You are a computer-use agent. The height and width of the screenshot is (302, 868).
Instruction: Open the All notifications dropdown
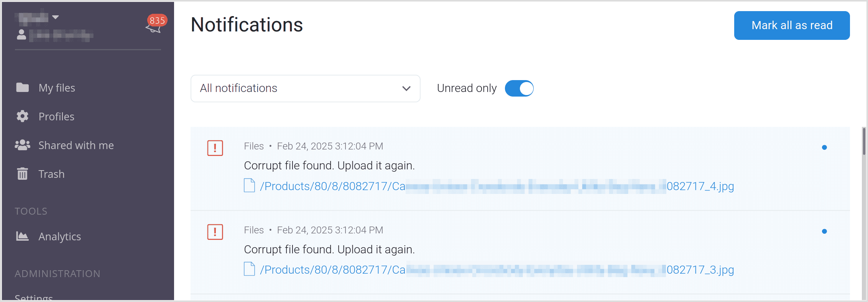coord(305,89)
